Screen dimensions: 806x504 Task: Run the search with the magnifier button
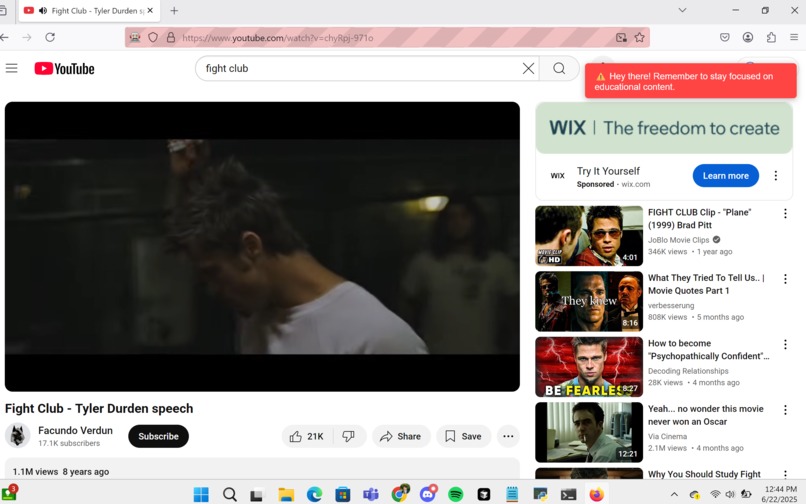click(559, 68)
